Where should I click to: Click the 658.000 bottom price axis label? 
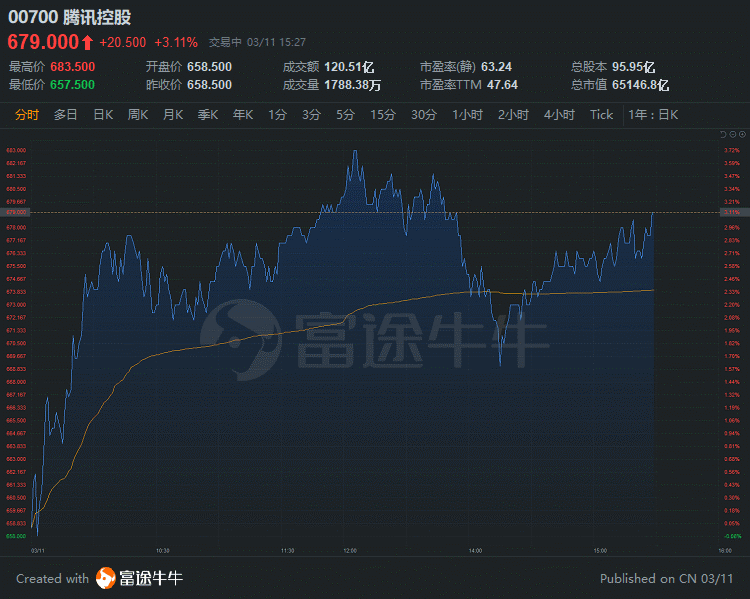point(16,536)
